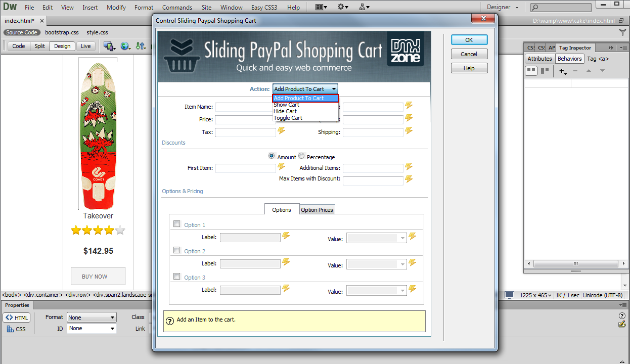Screen dimensions: 630x364
Task: Click the lightning bolt beside the Shipping field
Action: pos(409,131)
